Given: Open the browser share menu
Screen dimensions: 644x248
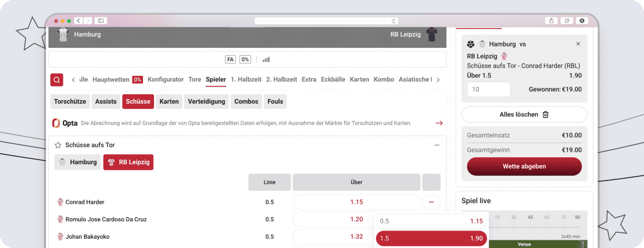Looking at the screenshot, I should click(x=551, y=20).
